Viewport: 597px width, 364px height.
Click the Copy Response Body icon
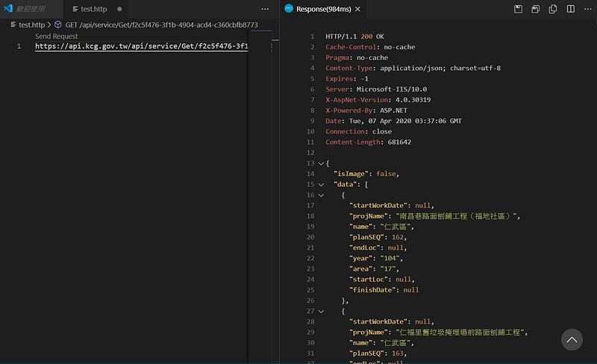553,9
